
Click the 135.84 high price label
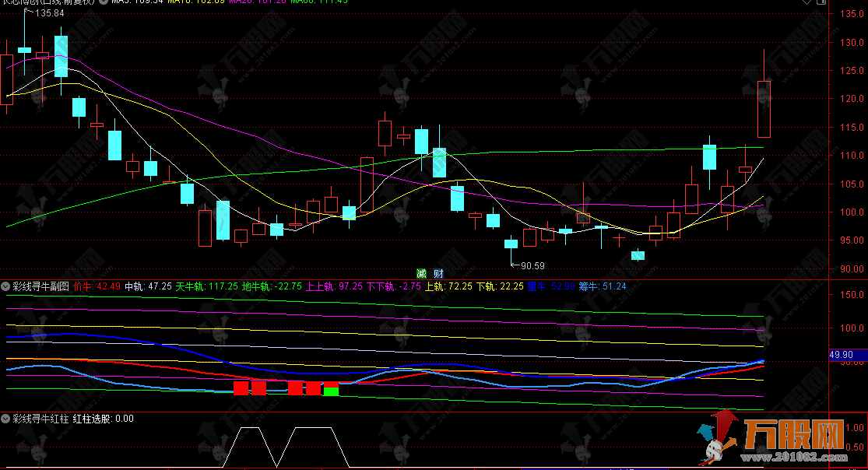tap(50, 14)
